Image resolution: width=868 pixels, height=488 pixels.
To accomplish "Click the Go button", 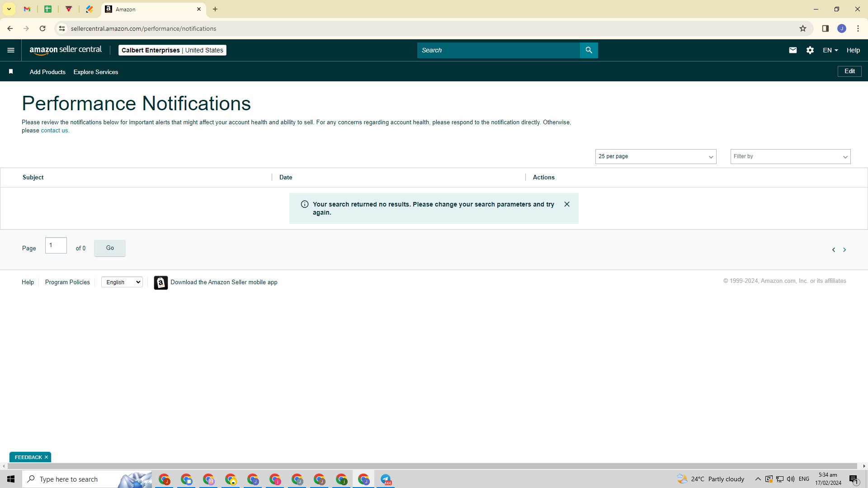I will 110,248.
